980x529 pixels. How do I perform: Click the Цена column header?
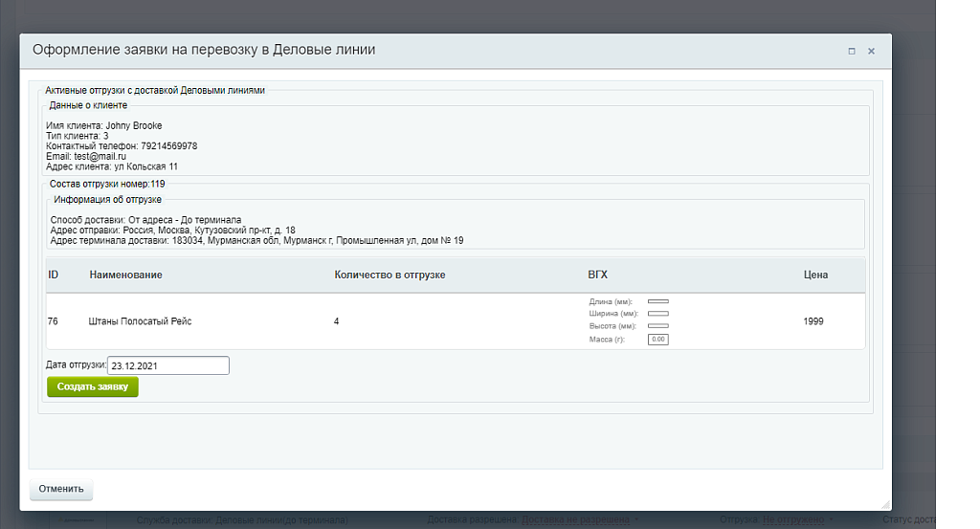(x=815, y=275)
